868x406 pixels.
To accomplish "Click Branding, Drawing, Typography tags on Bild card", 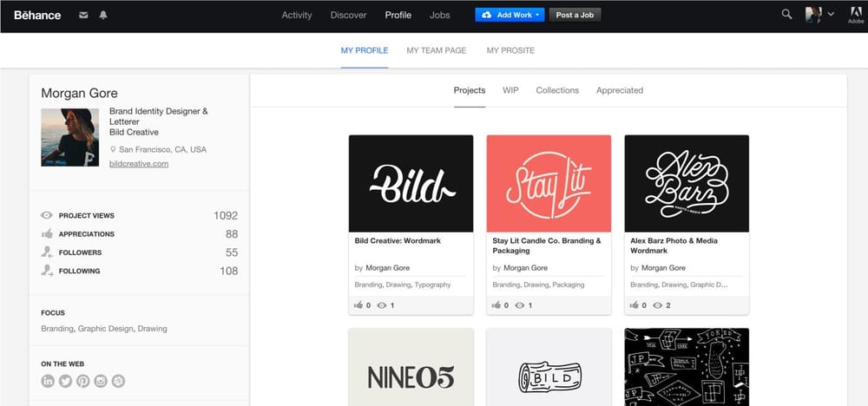I will [403, 285].
